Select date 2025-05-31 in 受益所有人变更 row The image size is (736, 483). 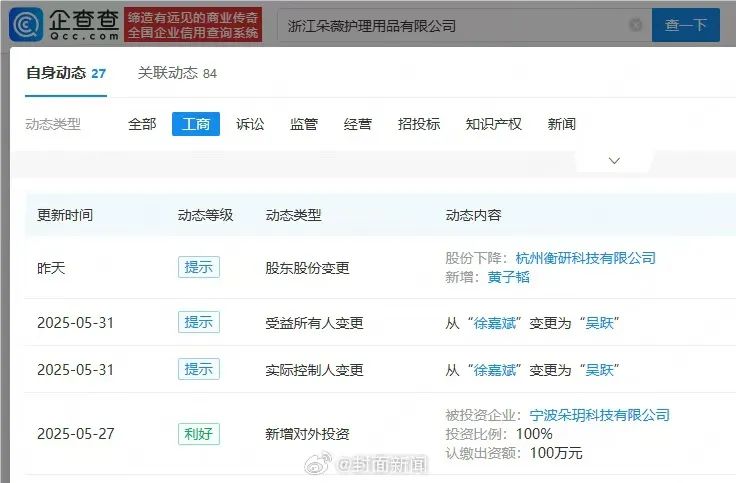(x=76, y=323)
